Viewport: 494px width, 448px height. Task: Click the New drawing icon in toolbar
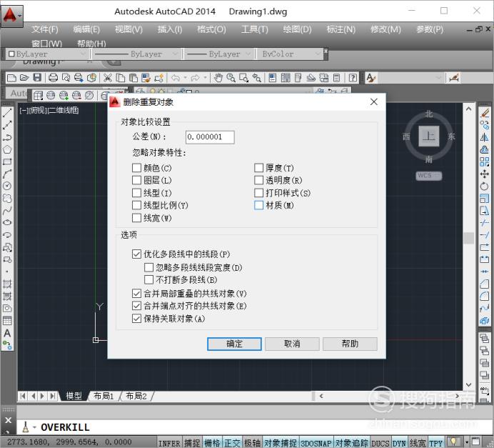point(11,78)
